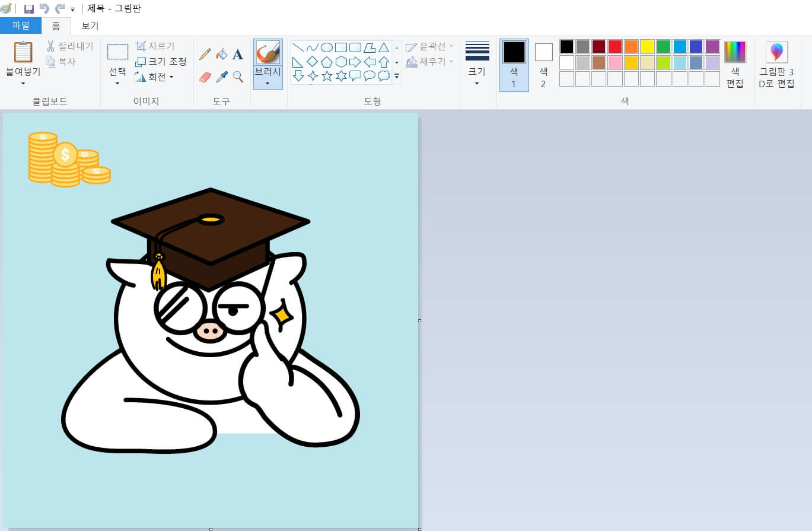Pick the green palette color
Viewport: 812px width, 531px height.
(664, 47)
